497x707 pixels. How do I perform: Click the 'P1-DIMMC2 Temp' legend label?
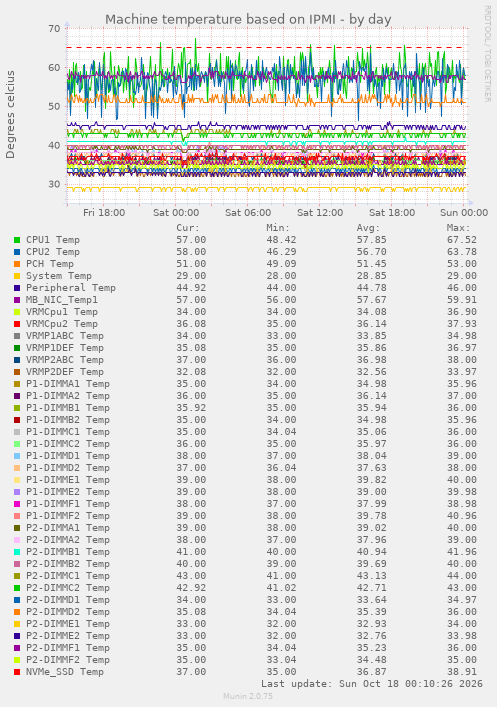(x=68, y=444)
